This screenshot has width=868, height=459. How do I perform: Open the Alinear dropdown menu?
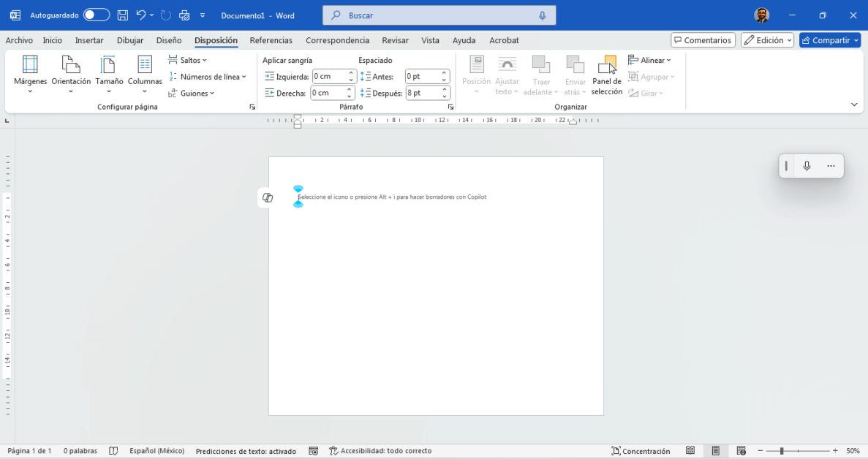coord(649,60)
